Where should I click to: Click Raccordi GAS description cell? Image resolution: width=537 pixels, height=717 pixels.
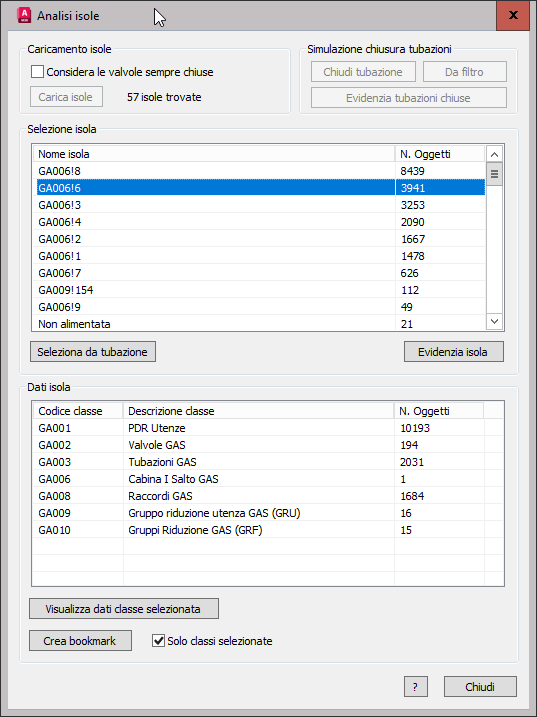[x=258, y=496]
